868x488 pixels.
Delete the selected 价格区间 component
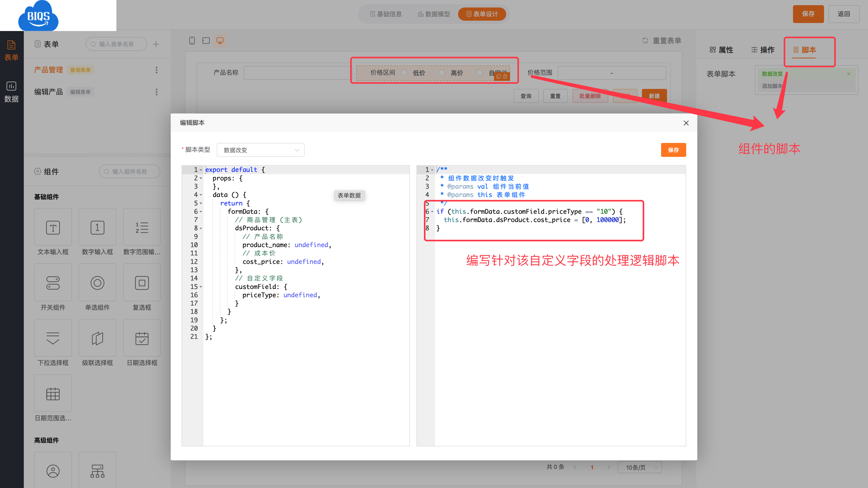[505, 77]
